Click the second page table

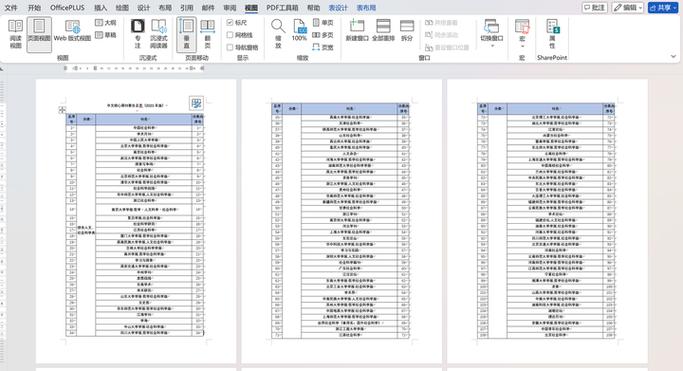coord(341,221)
